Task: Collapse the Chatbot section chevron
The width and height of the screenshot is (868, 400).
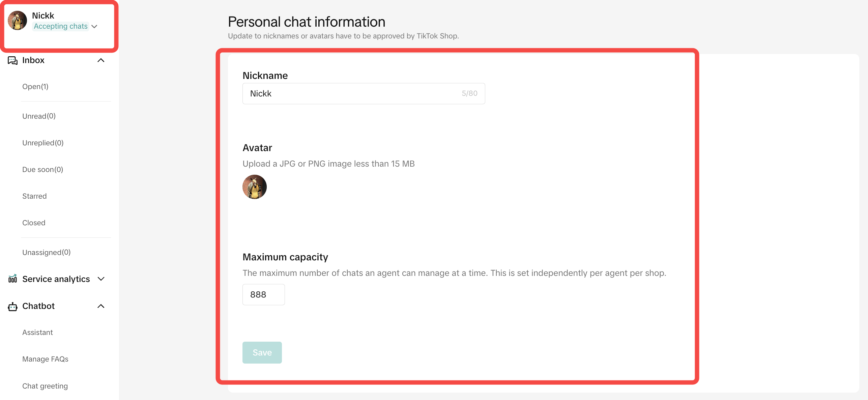Action: point(101,306)
